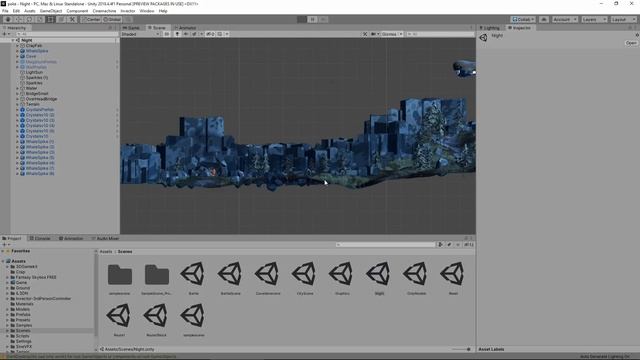Open the Assets menu
Viewport: 640px width, 360px height.
pos(30,11)
